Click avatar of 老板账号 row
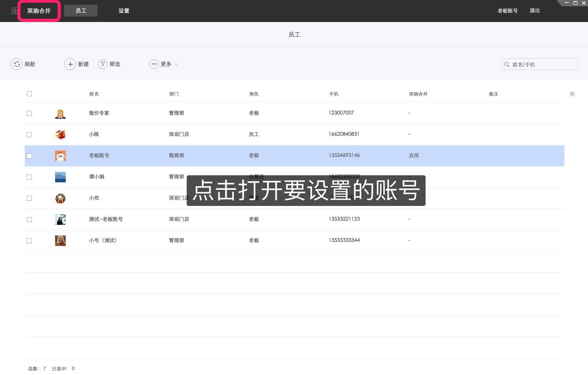 (60, 156)
